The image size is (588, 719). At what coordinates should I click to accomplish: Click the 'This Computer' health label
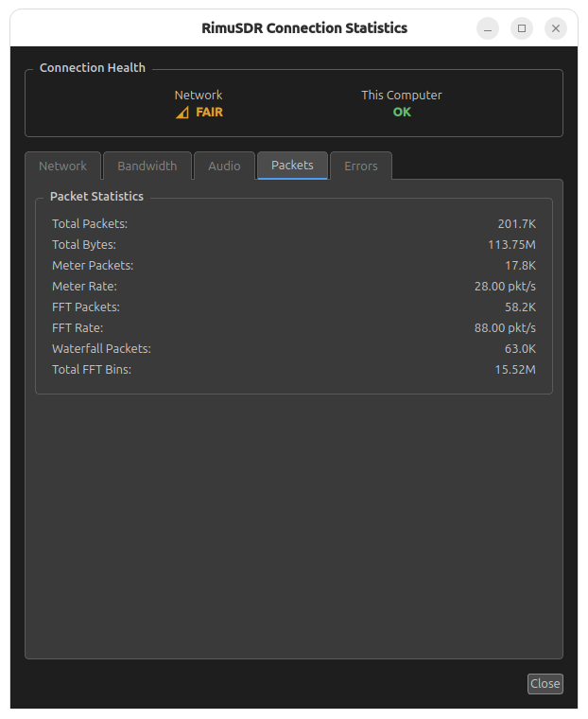click(402, 96)
